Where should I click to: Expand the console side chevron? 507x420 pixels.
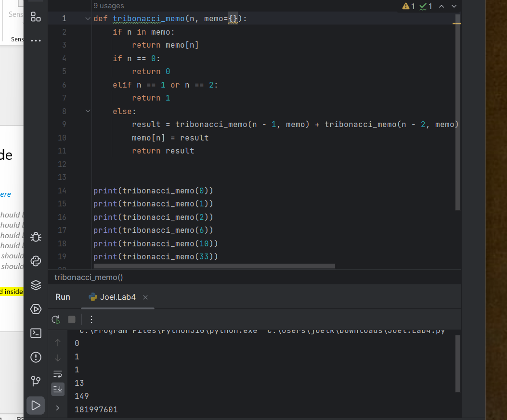(x=58, y=408)
